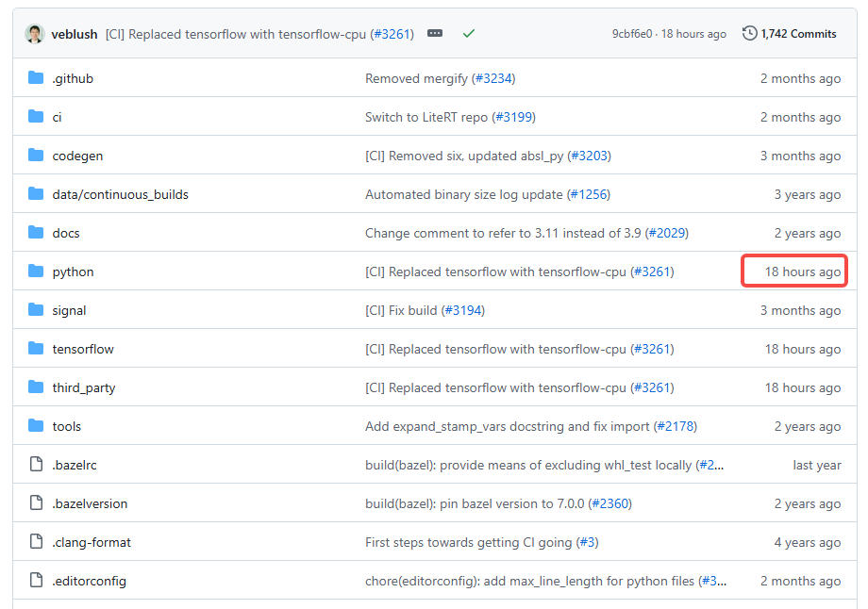Open the third_party folder

point(84,388)
